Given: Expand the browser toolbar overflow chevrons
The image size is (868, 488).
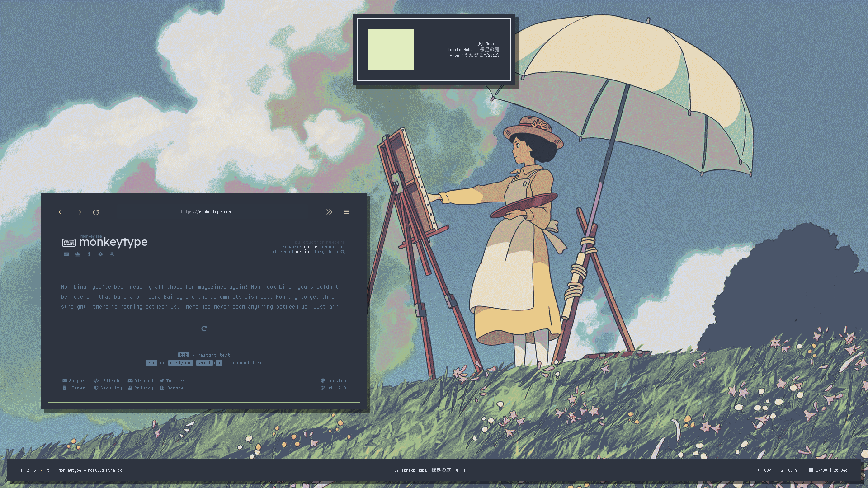Looking at the screenshot, I should (329, 212).
